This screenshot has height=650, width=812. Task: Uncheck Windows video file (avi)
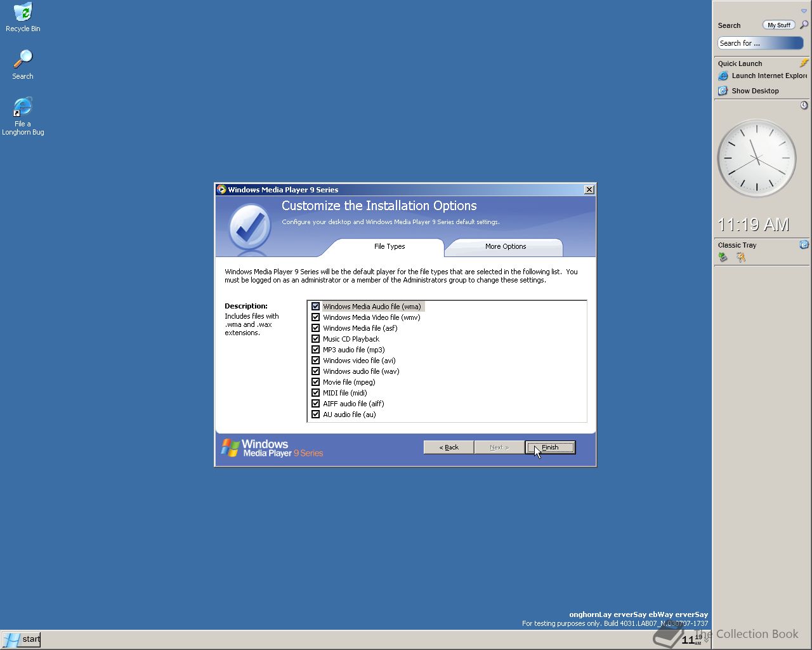coord(315,361)
